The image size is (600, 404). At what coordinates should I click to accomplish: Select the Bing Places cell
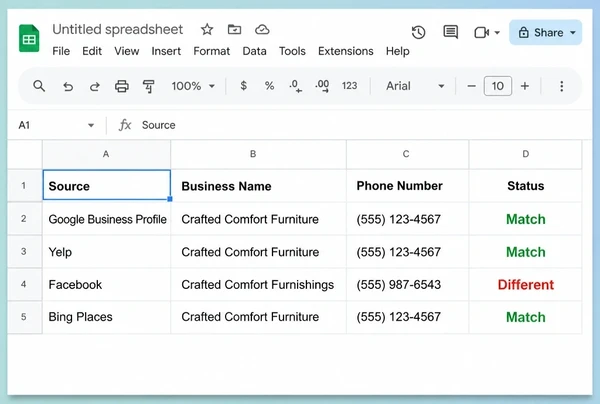coord(106,317)
